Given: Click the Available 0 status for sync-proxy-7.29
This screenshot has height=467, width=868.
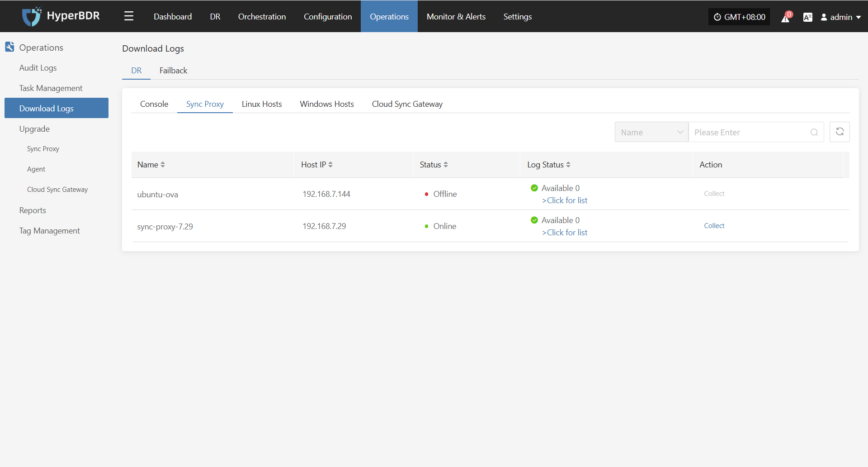Looking at the screenshot, I should [x=555, y=220].
